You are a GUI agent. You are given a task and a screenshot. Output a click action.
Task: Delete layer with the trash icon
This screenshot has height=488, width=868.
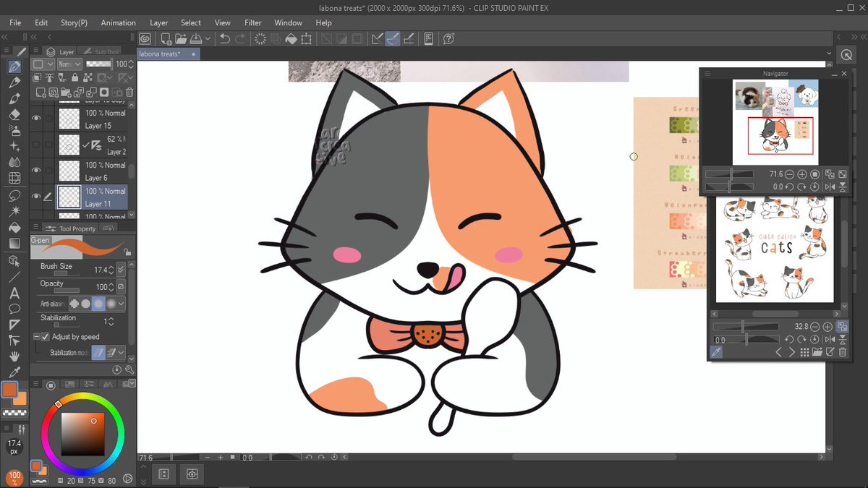coord(130,92)
